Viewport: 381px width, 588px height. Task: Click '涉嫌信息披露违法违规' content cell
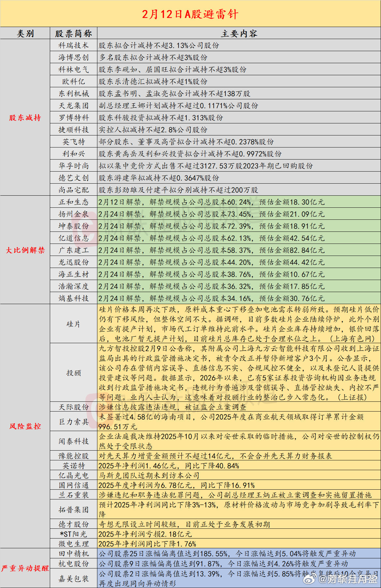239,407
